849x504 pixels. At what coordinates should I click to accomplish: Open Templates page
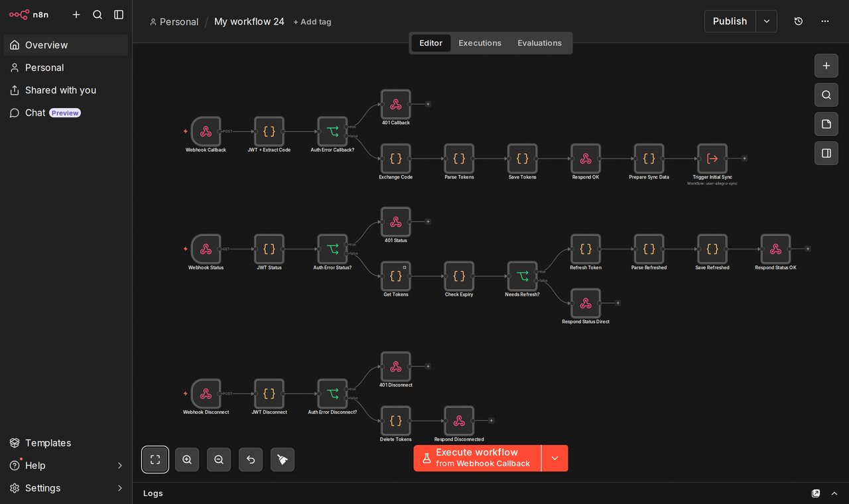coord(66,443)
